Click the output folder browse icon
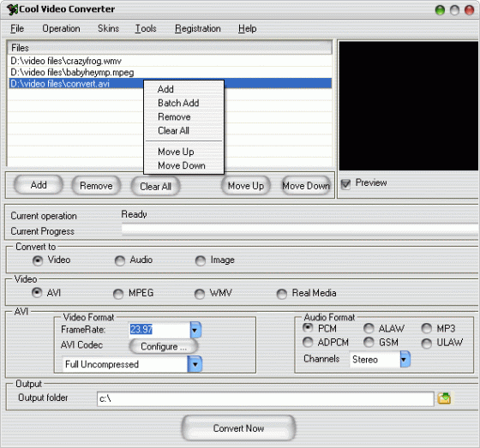 coord(444,398)
